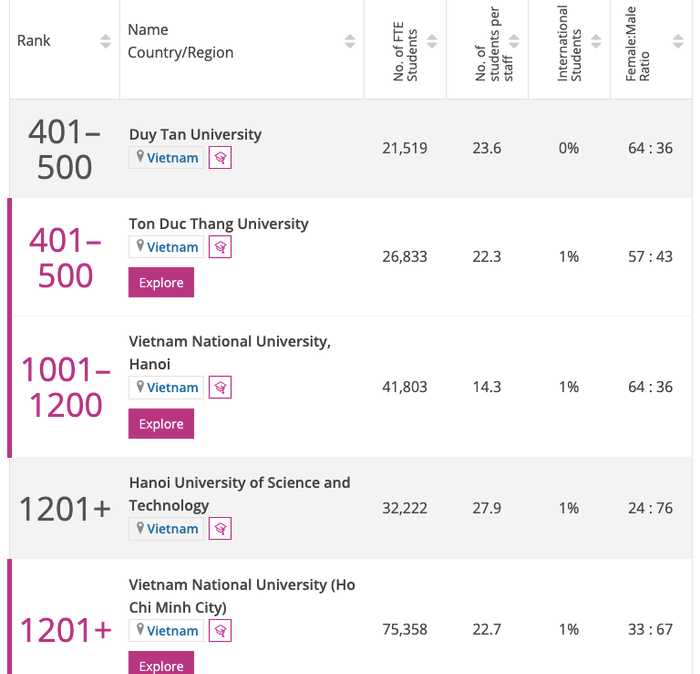Screen dimensions: 700x674
Task: Click graduation cap icon beside Duy Tan University
Action: (x=220, y=158)
